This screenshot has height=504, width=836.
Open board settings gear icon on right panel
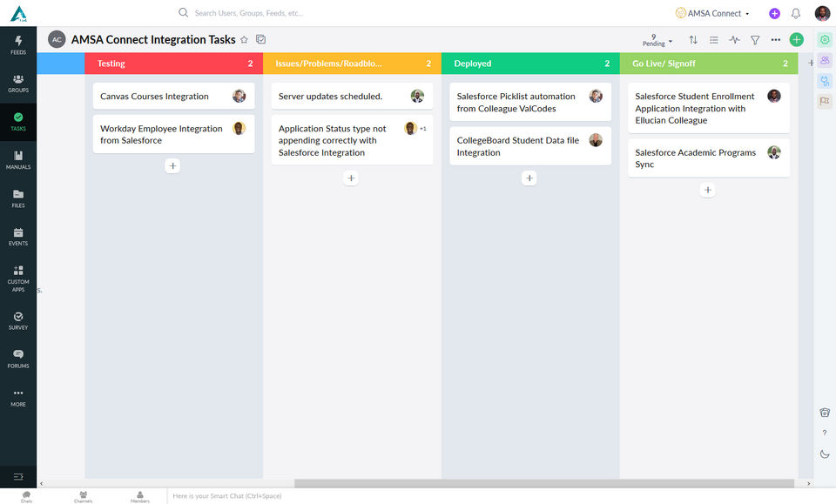825,39
